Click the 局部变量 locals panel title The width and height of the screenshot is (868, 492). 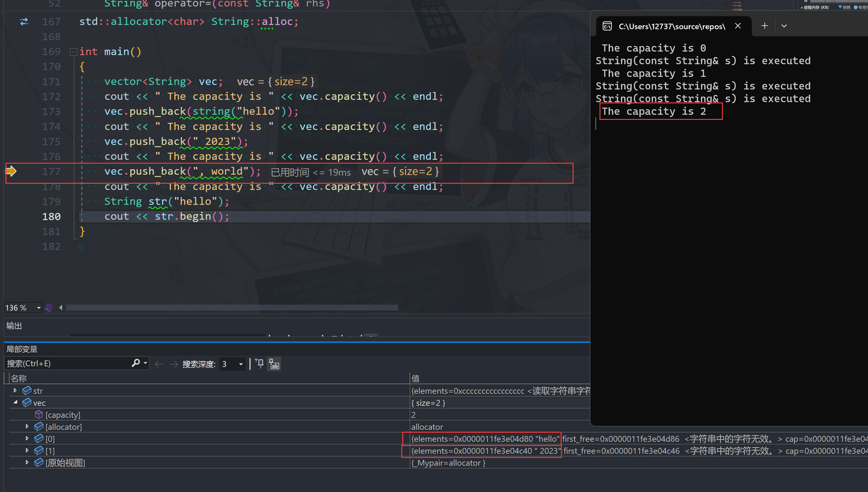[22, 349]
